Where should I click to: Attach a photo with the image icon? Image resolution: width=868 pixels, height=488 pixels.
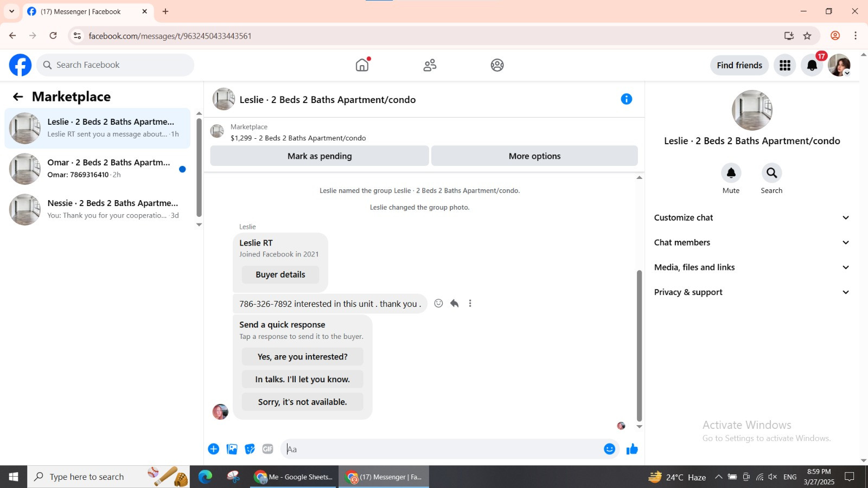[232, 449]
